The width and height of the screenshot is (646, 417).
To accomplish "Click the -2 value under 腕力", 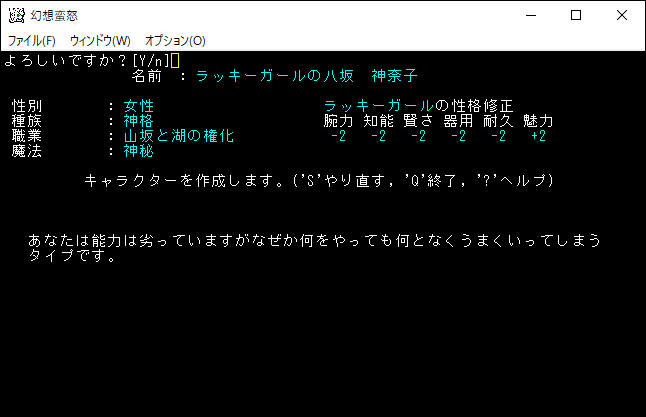I will coord(338,136).
